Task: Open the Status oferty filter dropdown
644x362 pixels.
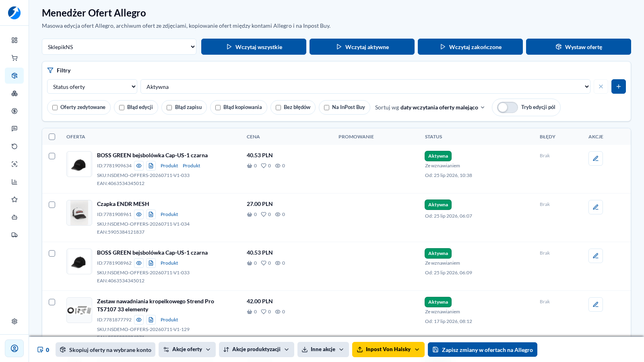Action: coord(92,86)
